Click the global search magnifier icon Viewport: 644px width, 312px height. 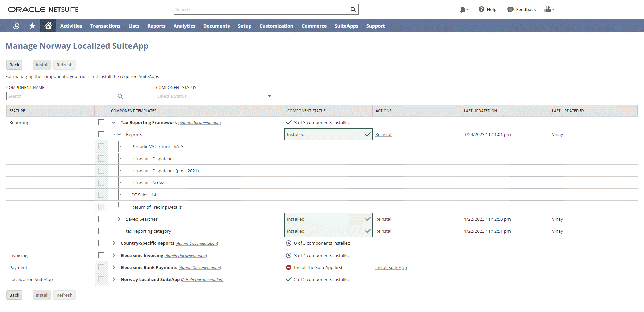pyautogui.click(x=353, y=9)
